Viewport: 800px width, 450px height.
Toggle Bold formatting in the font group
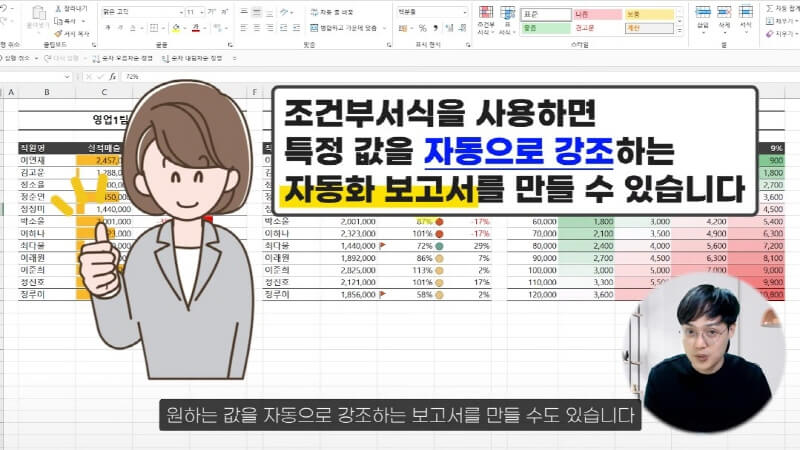click(x=108, y=28)
